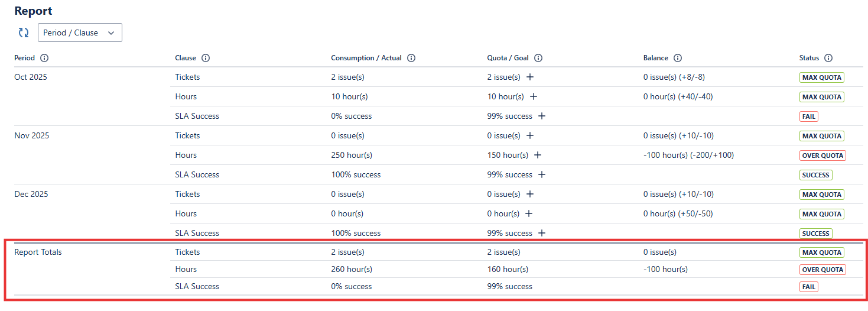Add quota for Dec 2025 Hours
The width and height of the screenshot is (868, 311).
(529, 213)
